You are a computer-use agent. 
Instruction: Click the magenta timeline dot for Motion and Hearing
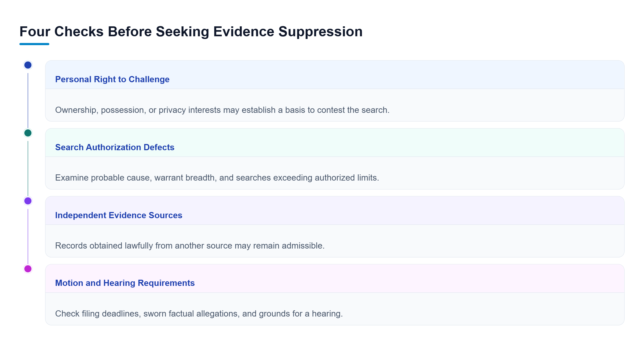(28, 269)
